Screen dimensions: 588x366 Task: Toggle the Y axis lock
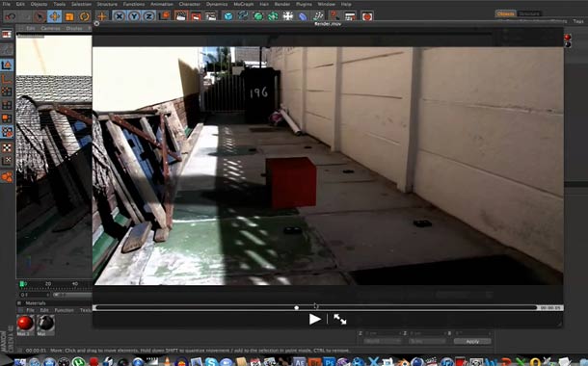tap(134, 16)
